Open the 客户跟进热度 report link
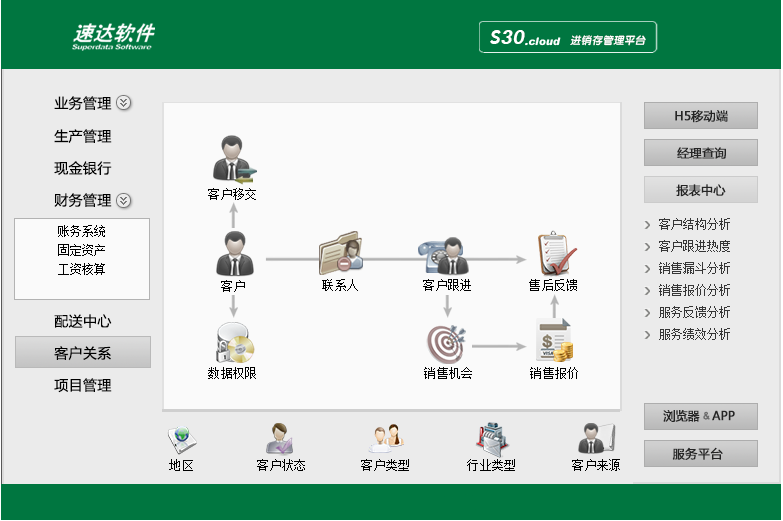This screenshot has height=521, width=783. [x=694, y=246]
